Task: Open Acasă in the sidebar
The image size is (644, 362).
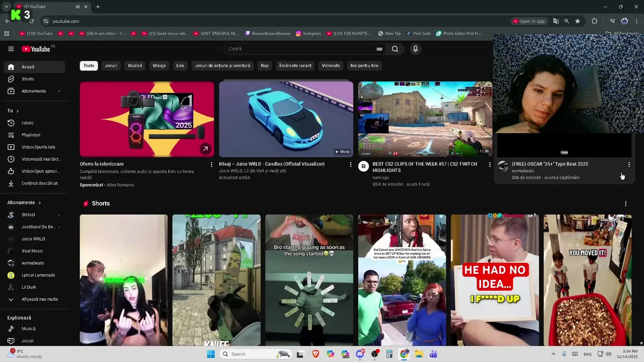Action: tap(34, 67)
